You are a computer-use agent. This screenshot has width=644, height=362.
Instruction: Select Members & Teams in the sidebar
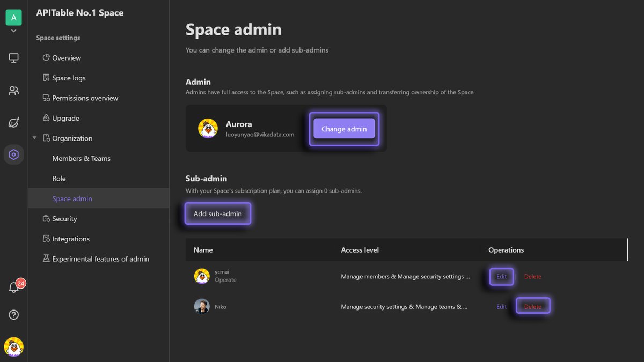81,158
